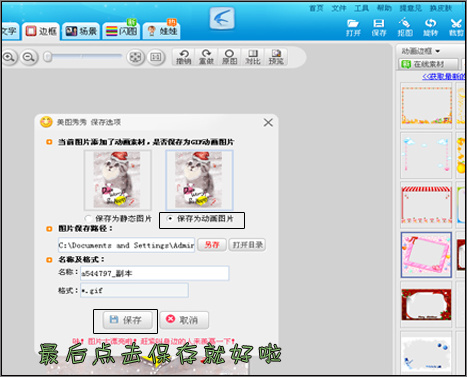Choose the snowy blue frame thumbnail
This screenshot has width=467, height=377.
(426, 353)
